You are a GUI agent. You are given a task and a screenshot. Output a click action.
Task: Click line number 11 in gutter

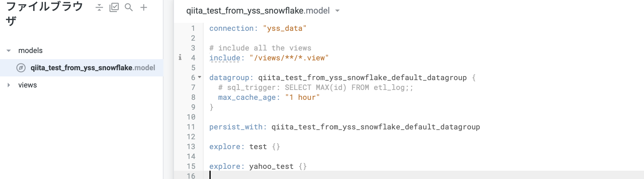click(x=191, y=127)
